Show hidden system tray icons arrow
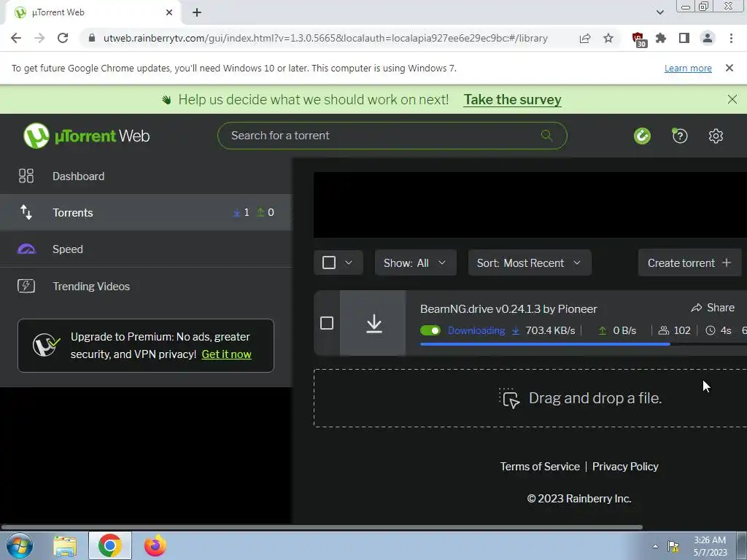The height and width of the screenshot is (560, 747). pos(656,546)
